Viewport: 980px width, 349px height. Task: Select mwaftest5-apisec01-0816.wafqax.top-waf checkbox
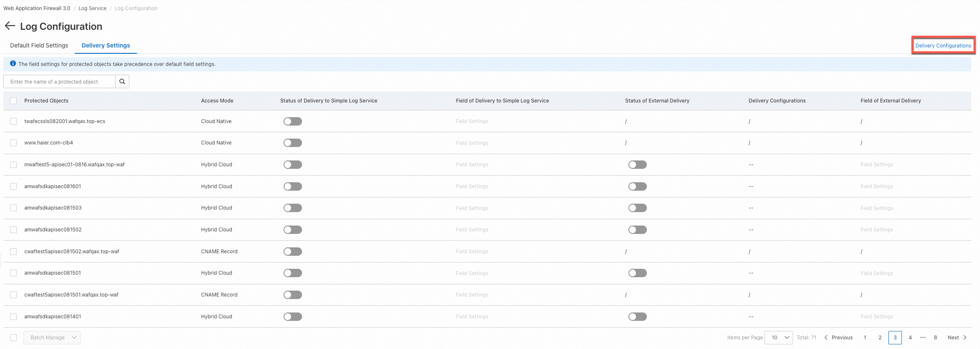[x=13, y=165]
